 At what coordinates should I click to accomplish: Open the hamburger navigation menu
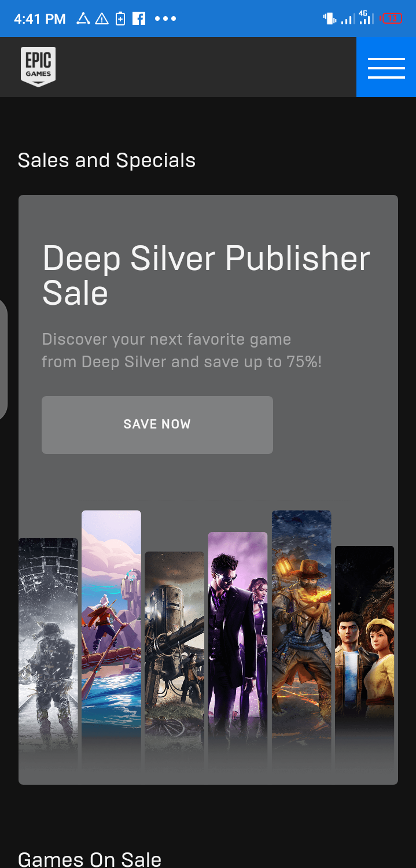[x=386, y=67]
